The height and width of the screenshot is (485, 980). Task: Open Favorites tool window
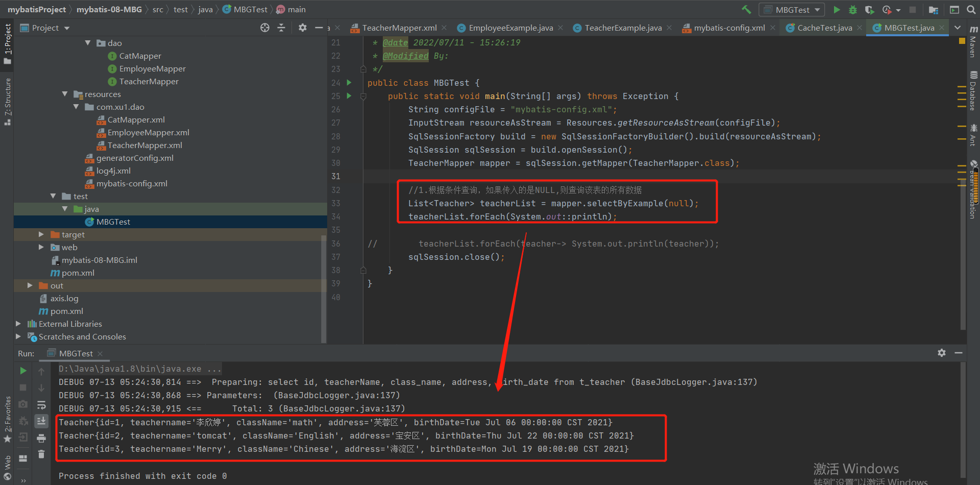point(7,420)
